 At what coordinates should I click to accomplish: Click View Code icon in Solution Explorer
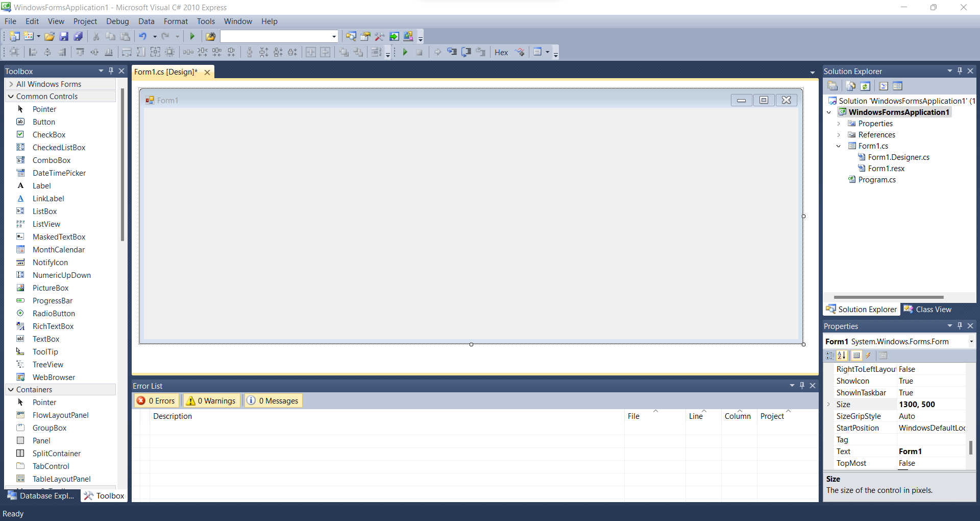click(x=884, y=86)
